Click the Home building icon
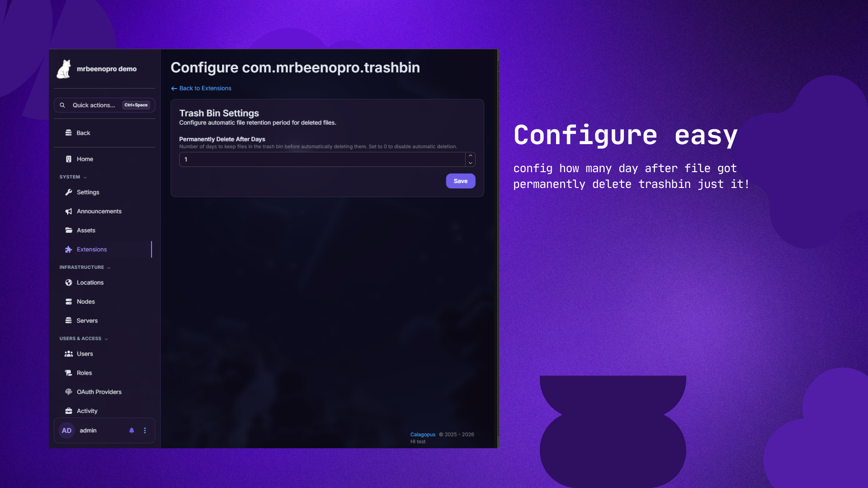Screen dimensions: 868x488 coord(69,159)
